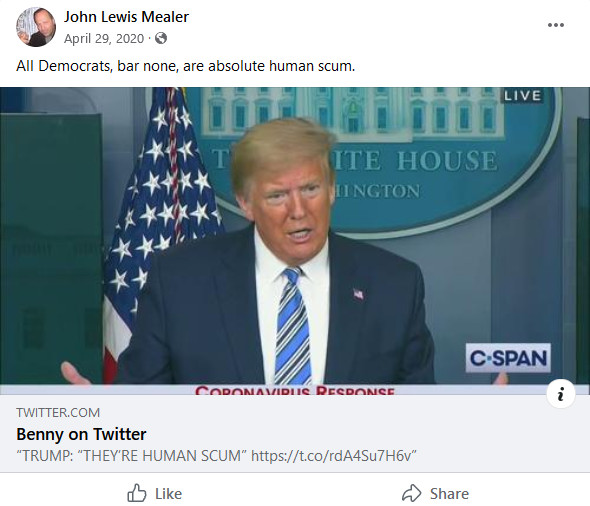Click the globe public audience icon
The height and width of the screenshot is (506, 590).
pos(161,38)
